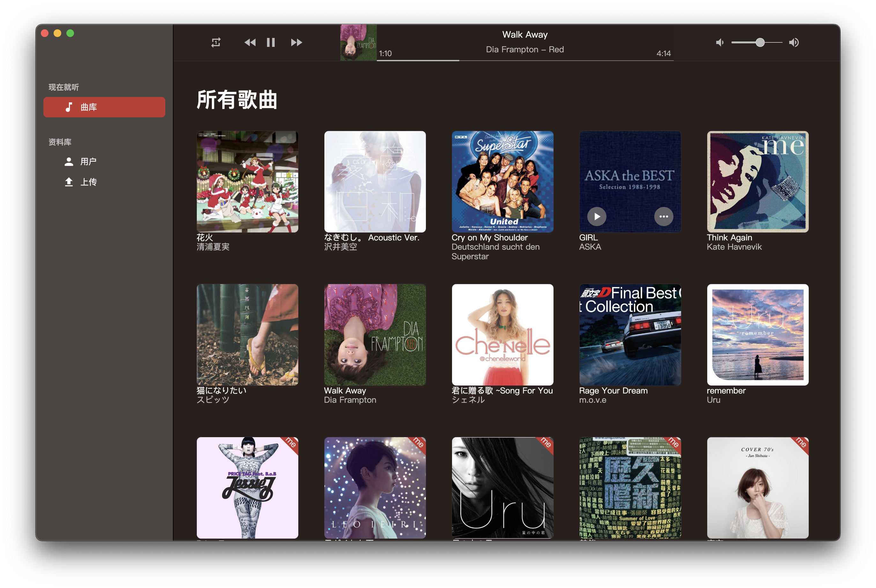Click the 1:10 elapsed time label
Viewport: 876px width, 588px height.
coord(385,53)
